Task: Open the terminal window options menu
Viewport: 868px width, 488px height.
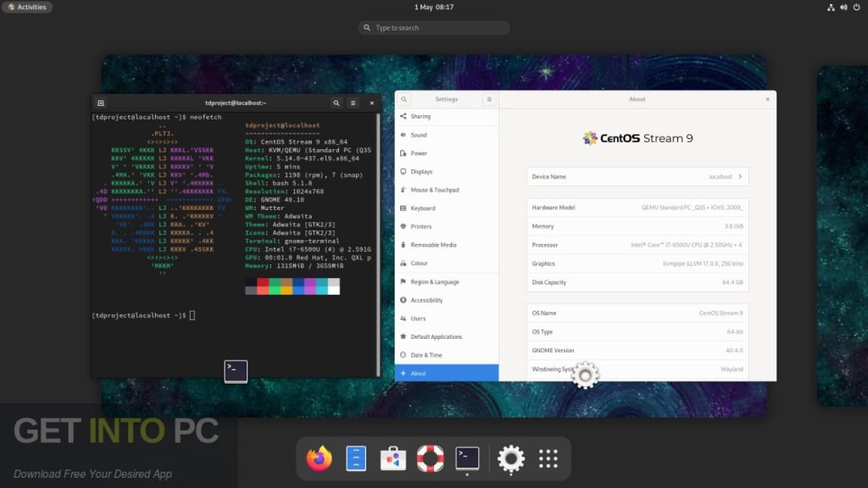Action: click(x=353, y=103)
